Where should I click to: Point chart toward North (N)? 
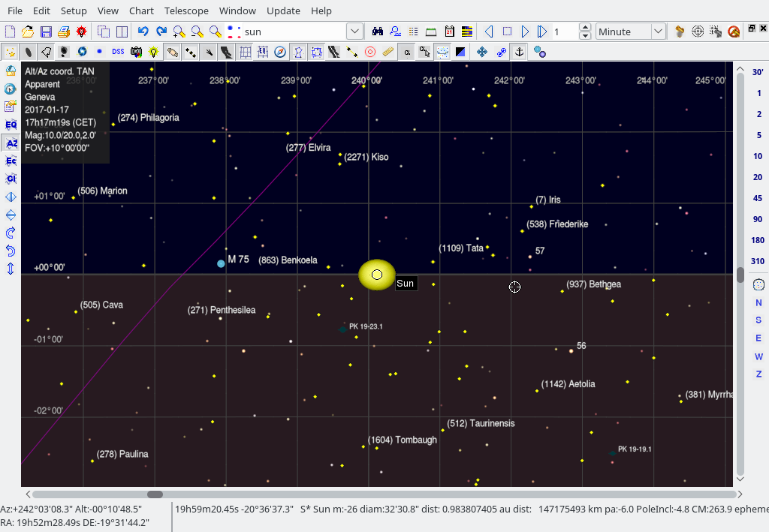tap(758, 302)
